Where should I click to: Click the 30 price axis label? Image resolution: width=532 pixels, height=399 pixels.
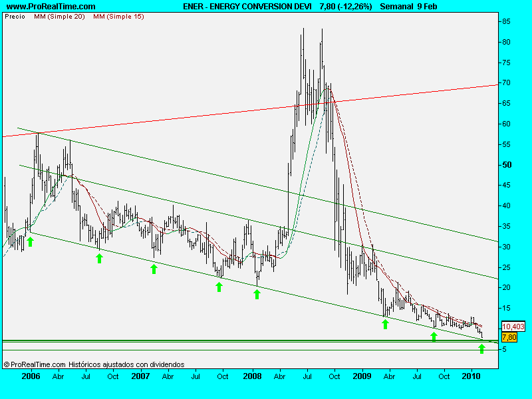pos(506,247)
